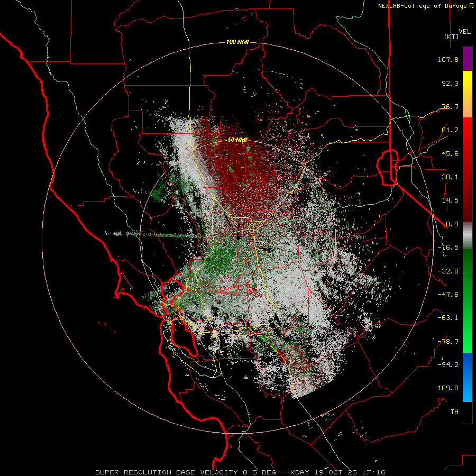This screenshot has height=476, width=476.
Task: Click the 50 NMI range ring label
Action: point(237,140)
